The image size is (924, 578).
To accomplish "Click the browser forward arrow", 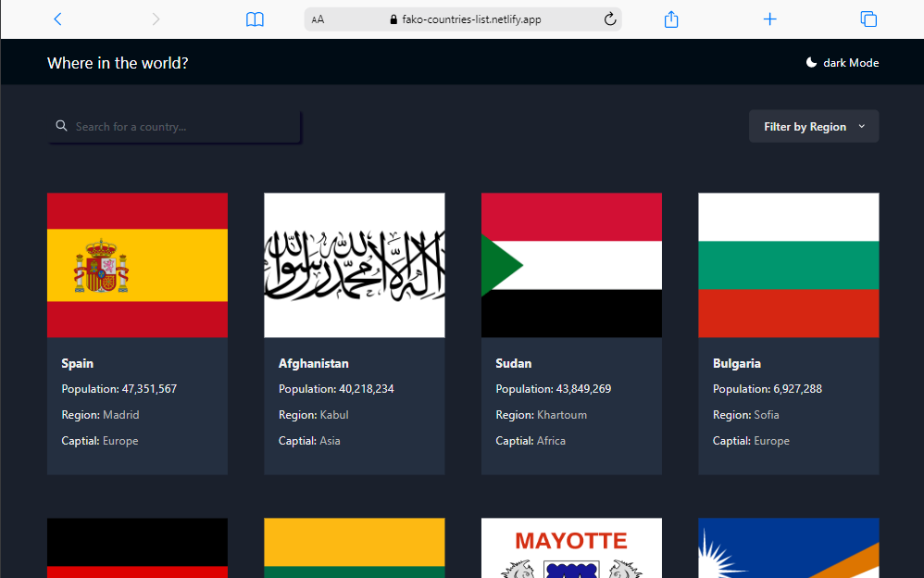I will (x=156, y=19).
